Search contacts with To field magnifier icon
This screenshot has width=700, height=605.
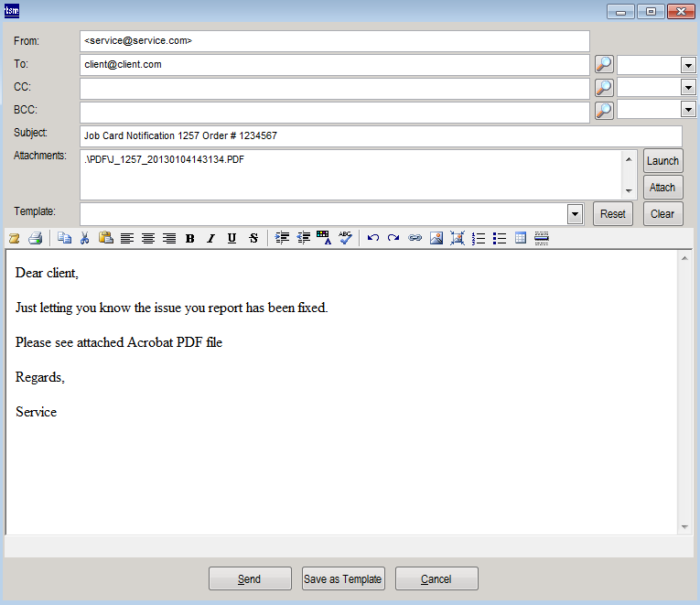point(604,64)
